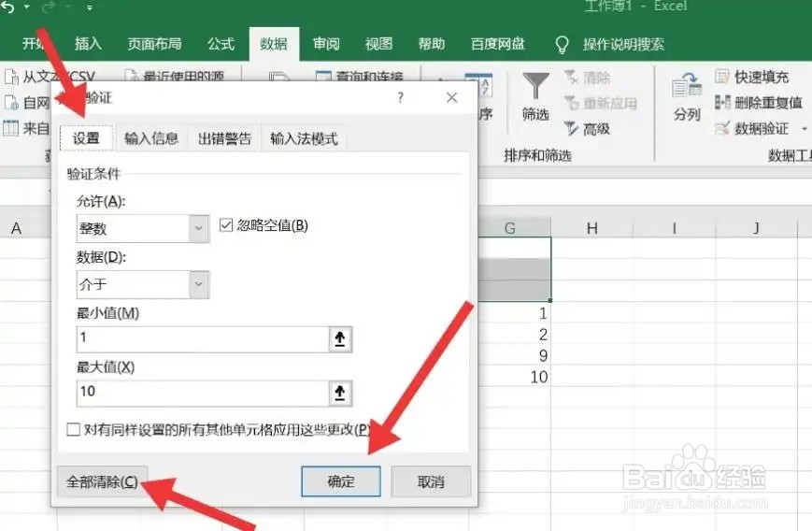This screenshot has width=812, height=531.
Task: Click the Reapply filter icon
Action: (571, 103)
